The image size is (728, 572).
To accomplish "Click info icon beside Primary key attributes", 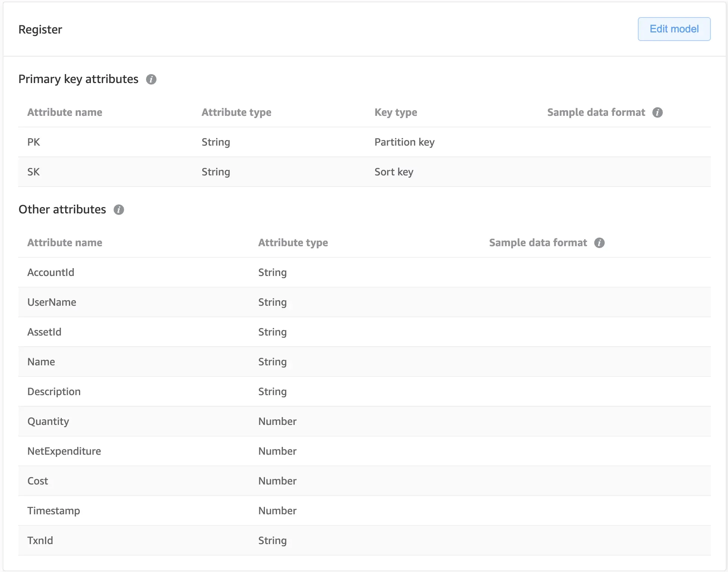I will tap(151, 79).
